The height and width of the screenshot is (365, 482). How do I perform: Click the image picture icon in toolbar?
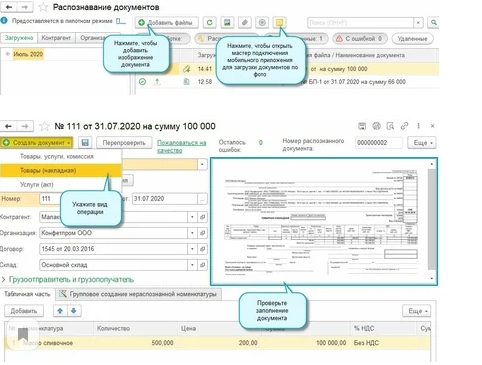pos(227,22)
